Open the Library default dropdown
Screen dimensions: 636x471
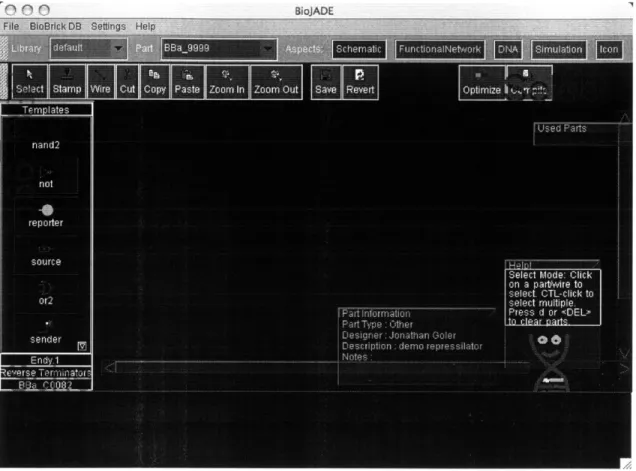click(88, 48)
